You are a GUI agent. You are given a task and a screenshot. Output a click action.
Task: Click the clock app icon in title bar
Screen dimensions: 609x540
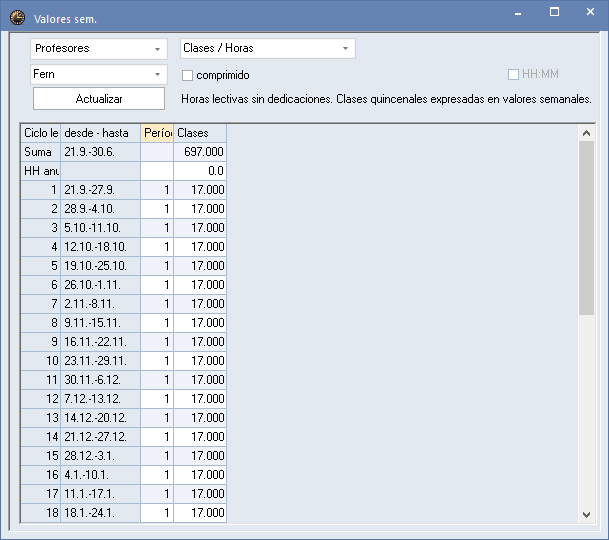[17, 18]
